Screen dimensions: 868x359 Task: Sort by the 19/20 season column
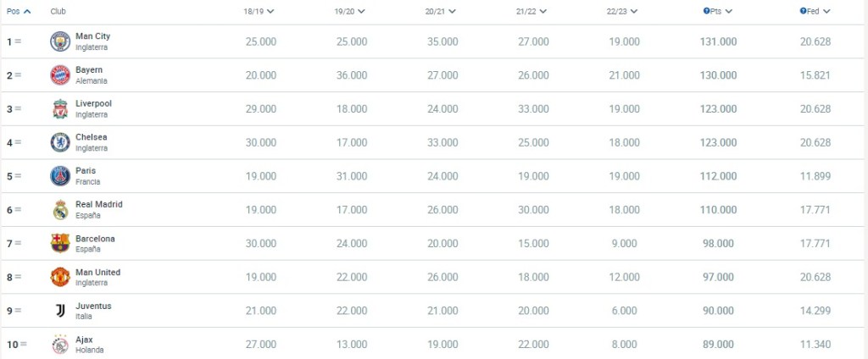[x=349, y=12]
